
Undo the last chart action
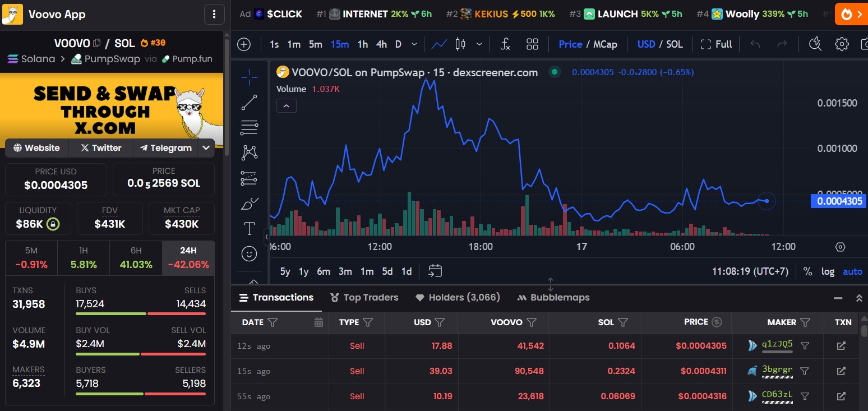point(755,44)
